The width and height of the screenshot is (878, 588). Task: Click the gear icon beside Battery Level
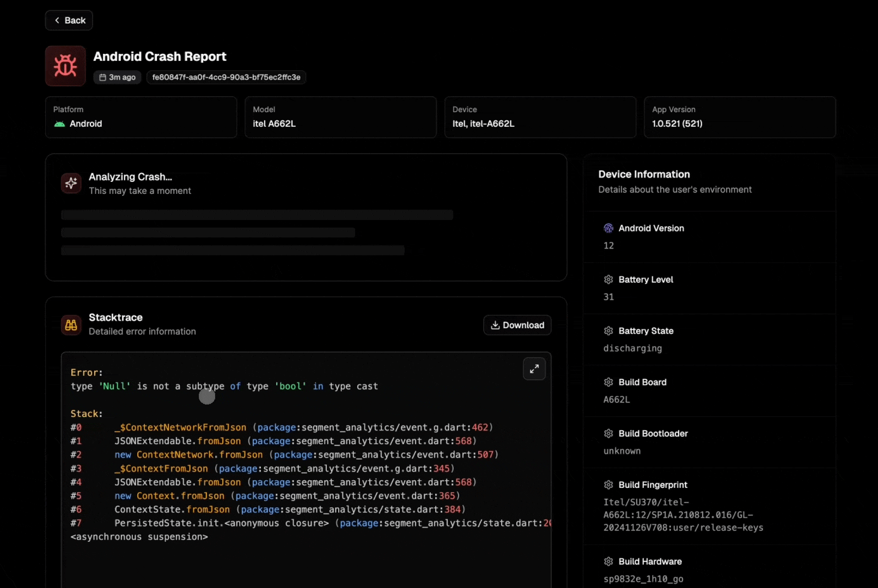pos(608,279)
